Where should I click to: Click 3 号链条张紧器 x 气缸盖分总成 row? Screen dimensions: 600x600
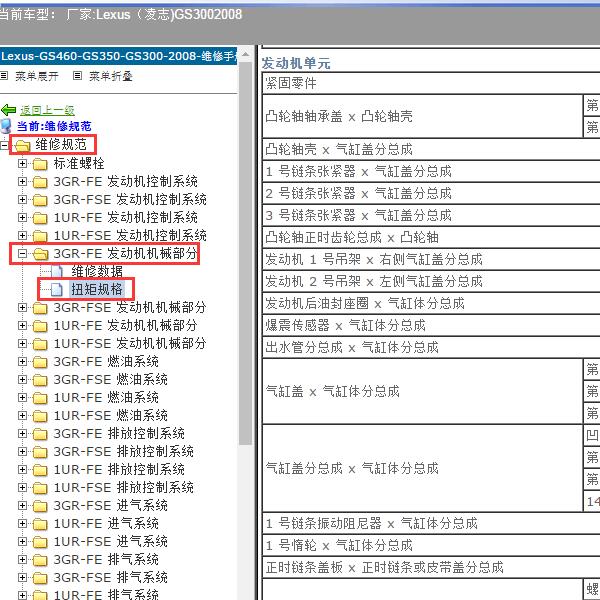point(431,215)
